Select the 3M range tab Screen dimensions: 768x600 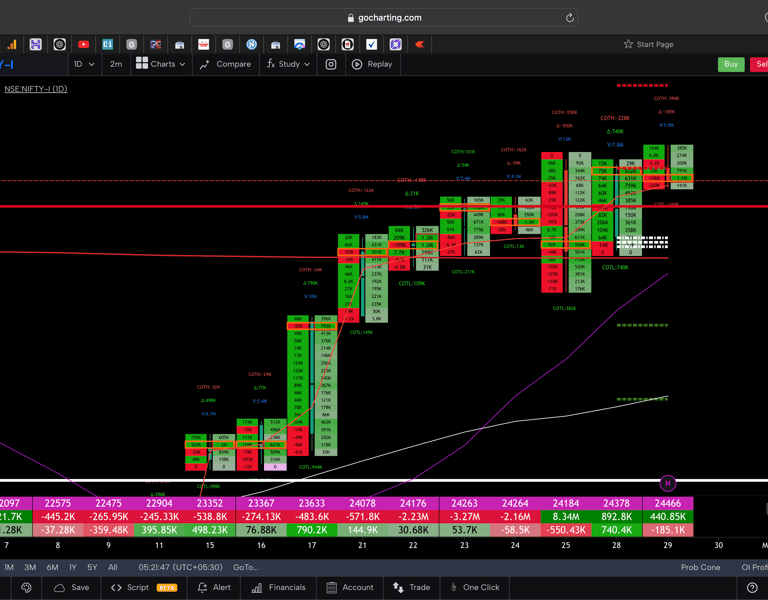30,567
